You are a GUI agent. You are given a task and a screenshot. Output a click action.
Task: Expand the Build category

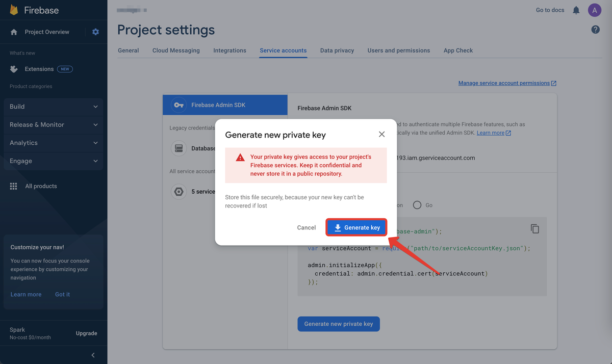tap(54, 107)
